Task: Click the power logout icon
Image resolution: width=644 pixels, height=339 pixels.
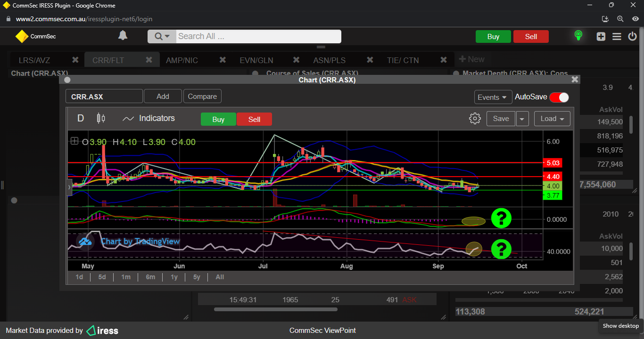Action: click(x=633, y=37)
